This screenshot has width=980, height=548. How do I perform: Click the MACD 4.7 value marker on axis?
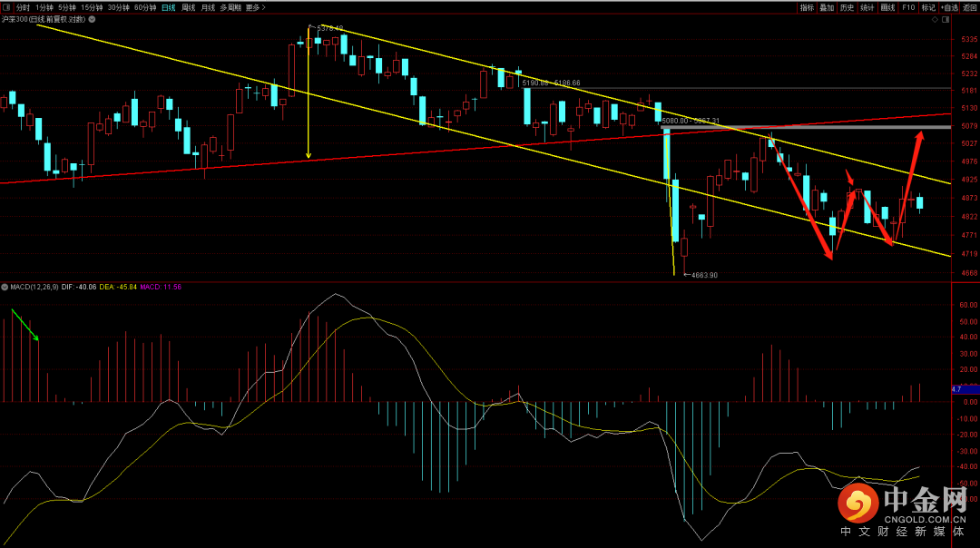(955, 389)
